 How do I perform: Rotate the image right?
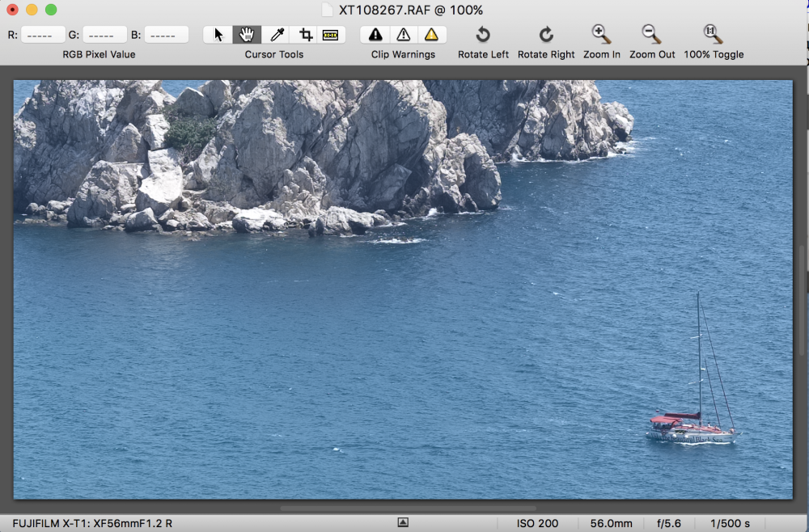(x=546, y=35)
